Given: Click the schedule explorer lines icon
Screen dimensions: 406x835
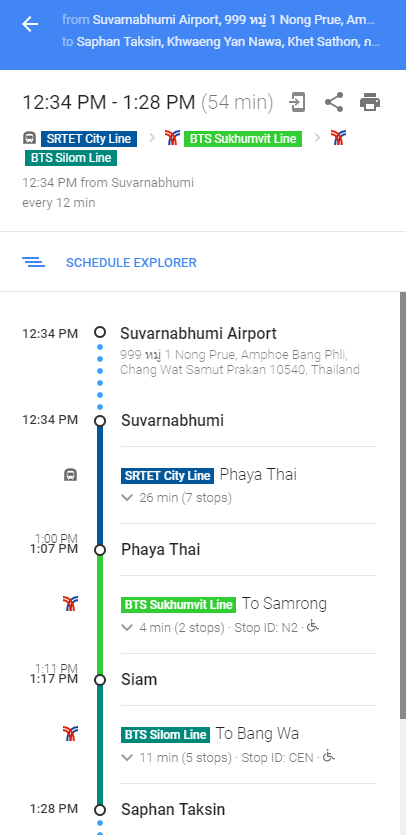Looking at the screenshot, I should coord(33,262).
